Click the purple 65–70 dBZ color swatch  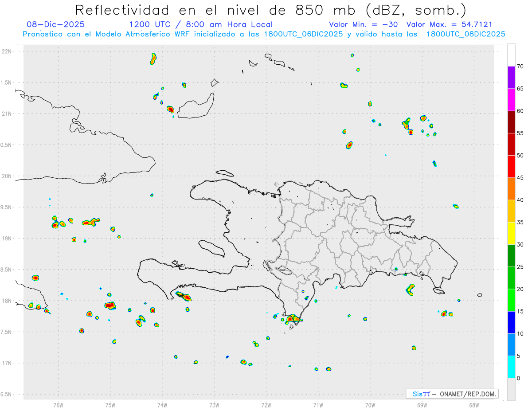(x=511, y=77)
